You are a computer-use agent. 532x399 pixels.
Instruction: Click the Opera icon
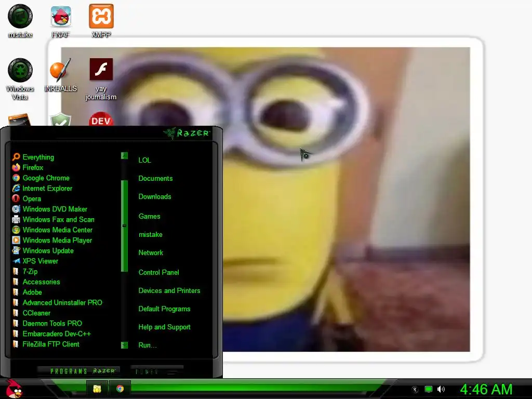[16, 198]
